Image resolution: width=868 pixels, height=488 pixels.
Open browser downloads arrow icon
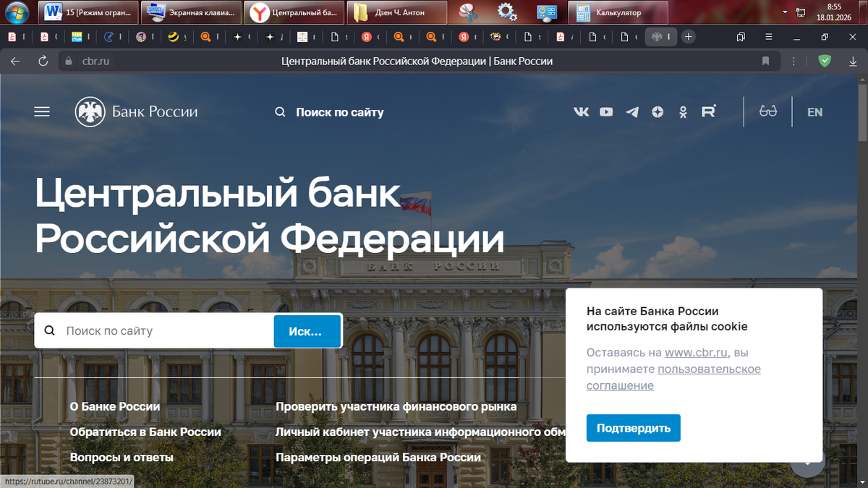853,61
